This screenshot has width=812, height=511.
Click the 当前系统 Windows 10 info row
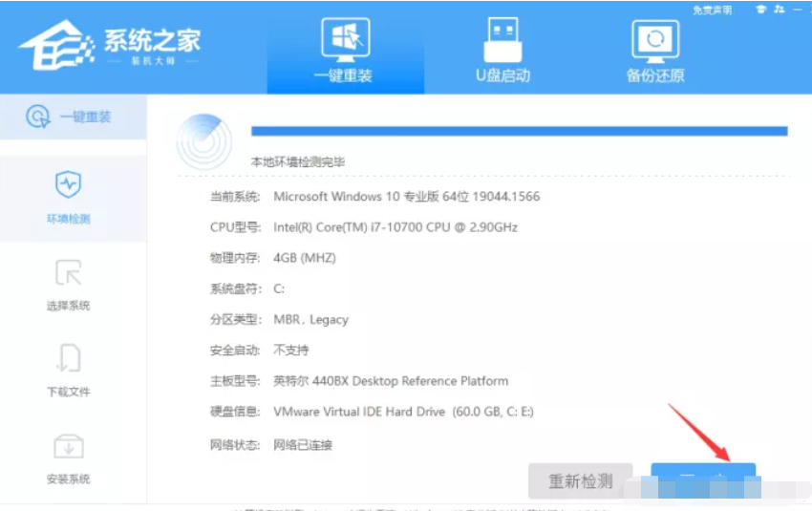click(x=374, y=197)
